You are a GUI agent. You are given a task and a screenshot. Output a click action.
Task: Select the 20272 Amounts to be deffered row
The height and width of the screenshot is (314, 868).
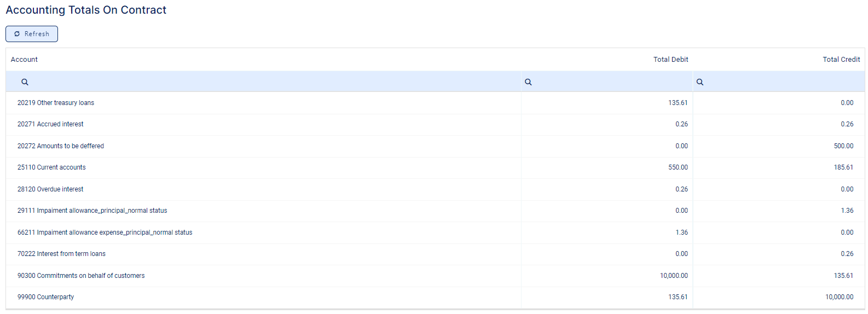61,146
